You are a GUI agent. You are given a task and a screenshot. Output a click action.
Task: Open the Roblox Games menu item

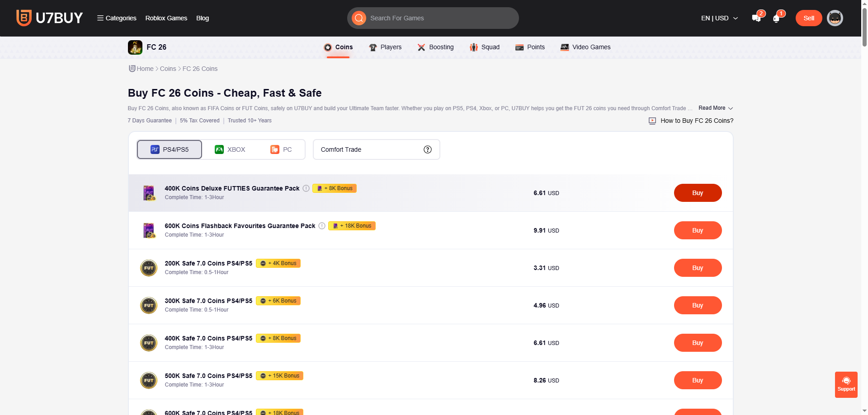click(x=166, y=18)
